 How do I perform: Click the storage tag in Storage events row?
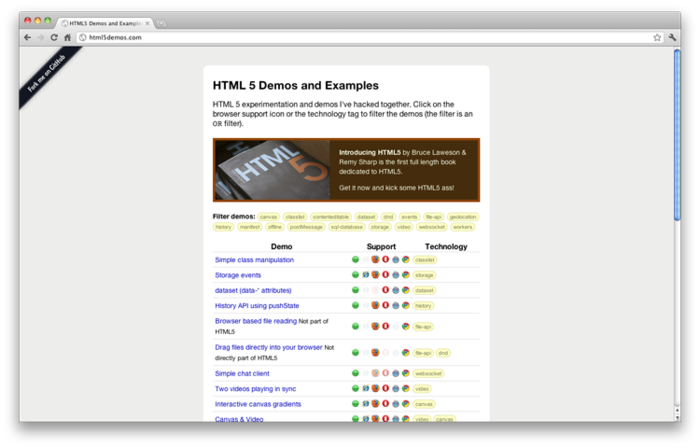point(424,275)
